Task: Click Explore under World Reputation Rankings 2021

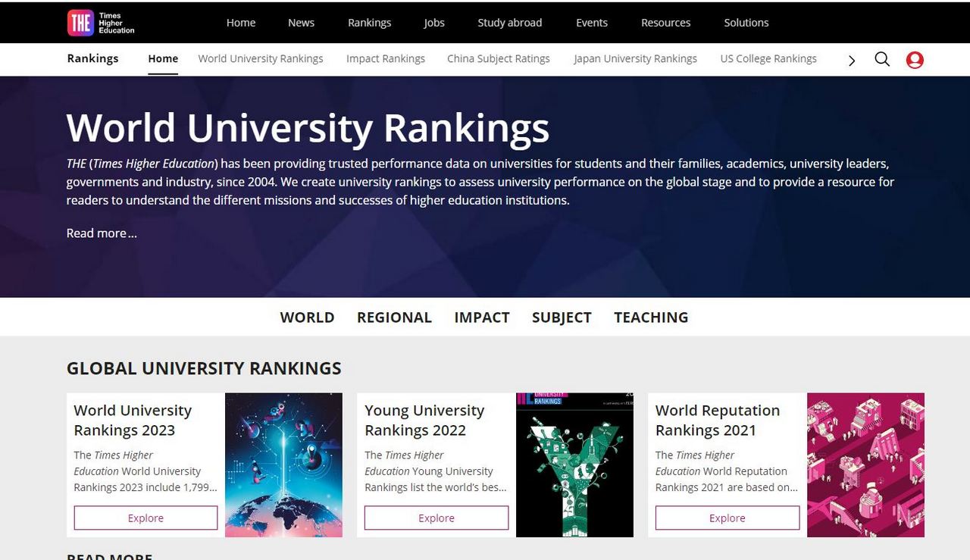Action: pos(727,518)
